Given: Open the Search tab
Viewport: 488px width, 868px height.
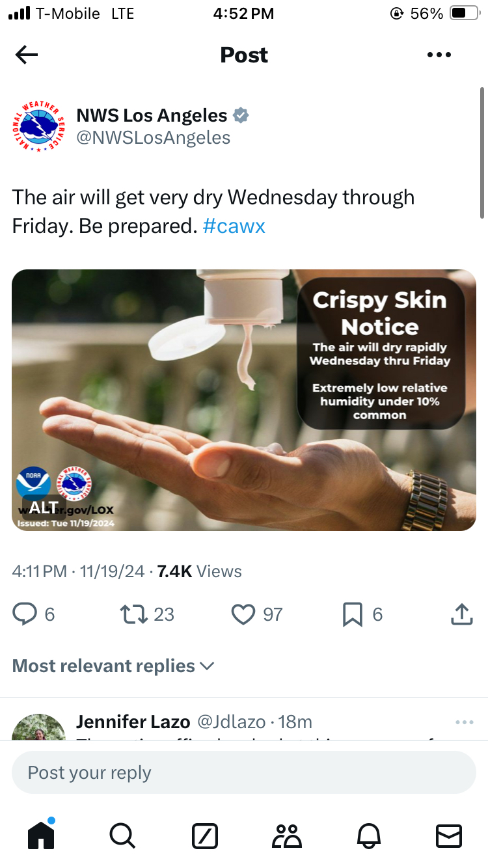Looking at the screenshot, I should 122,835.
